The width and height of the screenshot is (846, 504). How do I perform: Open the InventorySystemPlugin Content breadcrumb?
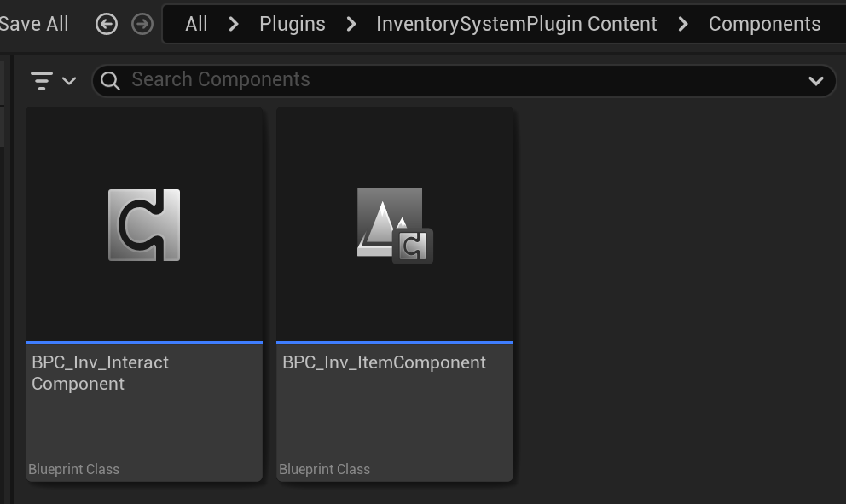pos(517,24)
